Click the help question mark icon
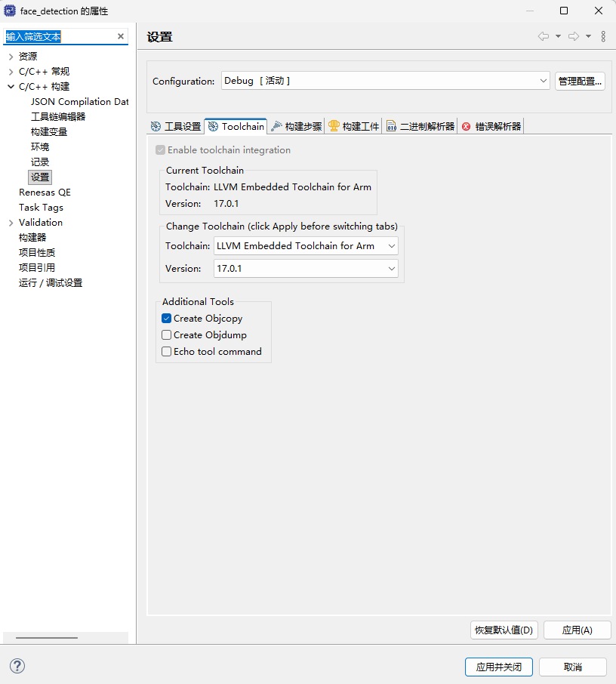 pyautogui.click(x=17, y=666)
